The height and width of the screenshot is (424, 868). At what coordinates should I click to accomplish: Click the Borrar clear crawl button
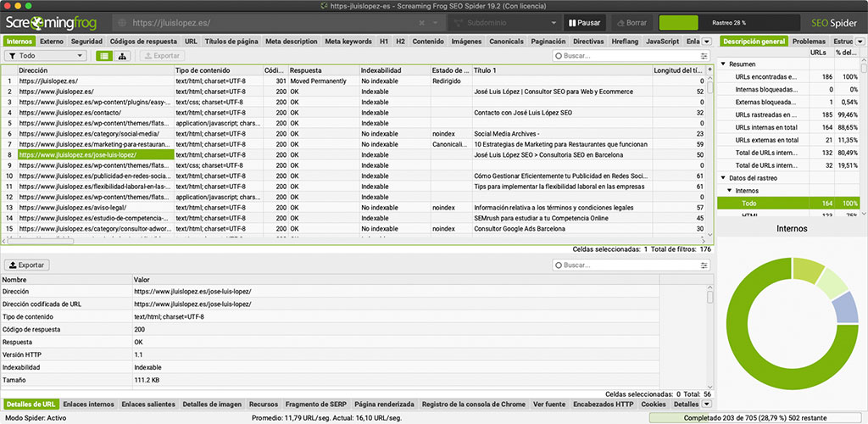pyautogui.click(x=632, y=23)
